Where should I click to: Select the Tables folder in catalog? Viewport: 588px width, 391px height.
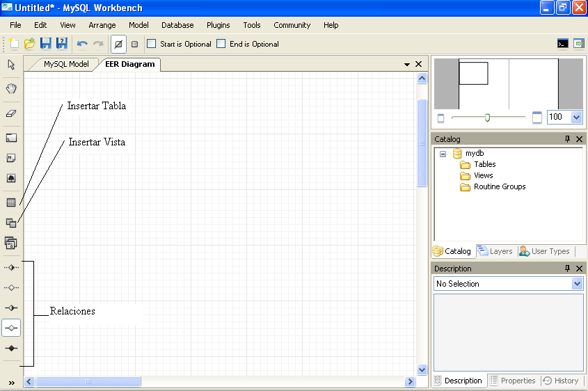484,165
